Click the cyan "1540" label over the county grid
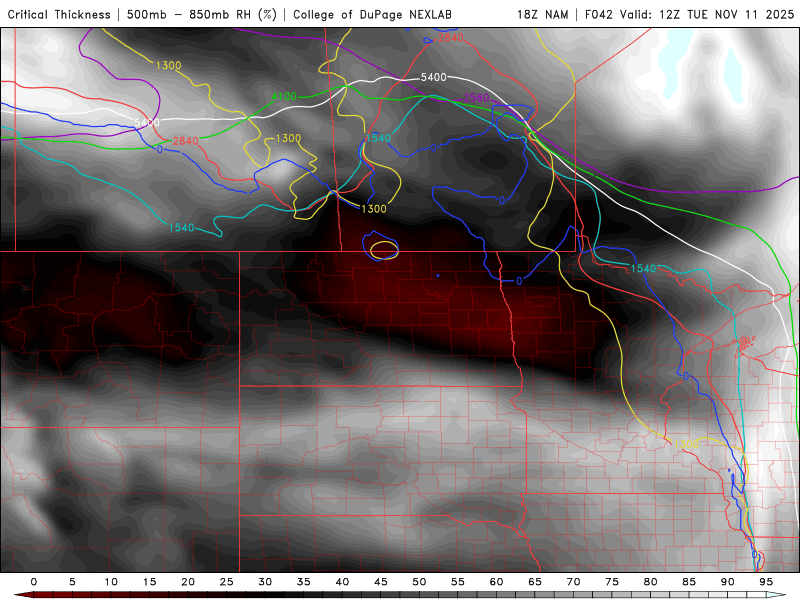 tap(643, 268)
